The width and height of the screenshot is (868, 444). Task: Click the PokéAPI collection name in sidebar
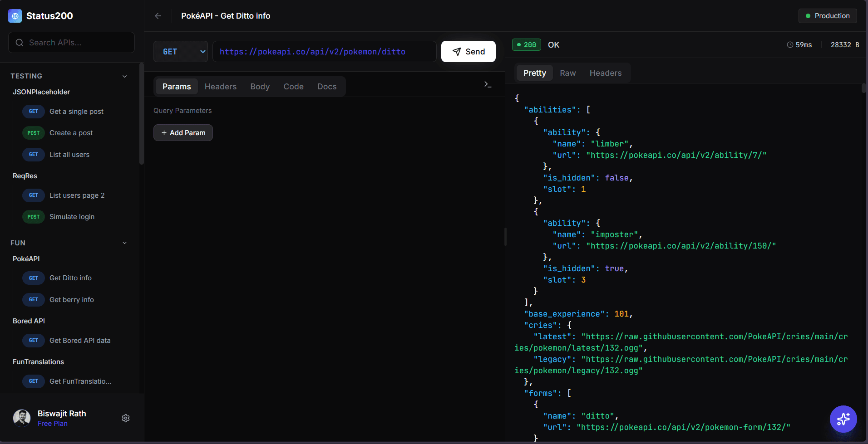point(26,259)
